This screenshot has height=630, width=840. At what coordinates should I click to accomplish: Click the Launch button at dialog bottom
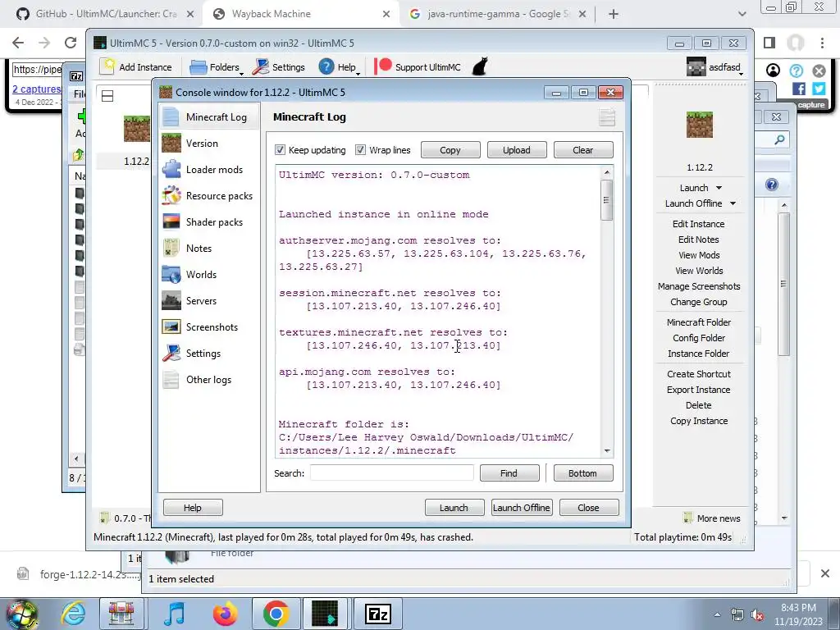click(454, 507)
